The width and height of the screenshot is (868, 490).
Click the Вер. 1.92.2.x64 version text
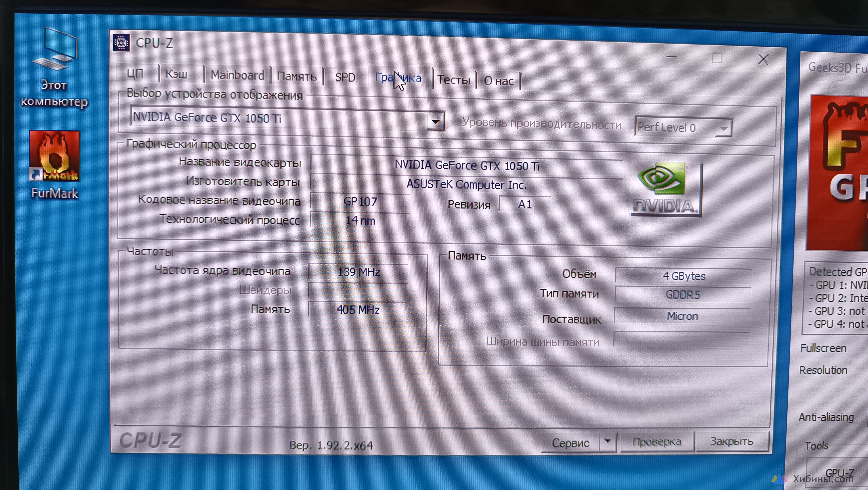coord(331,445)
